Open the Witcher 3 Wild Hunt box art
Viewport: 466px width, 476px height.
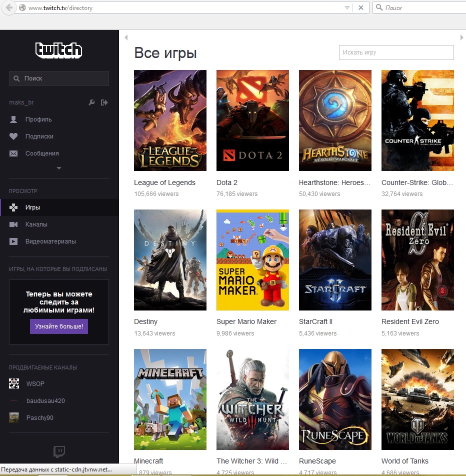point(252,399)
